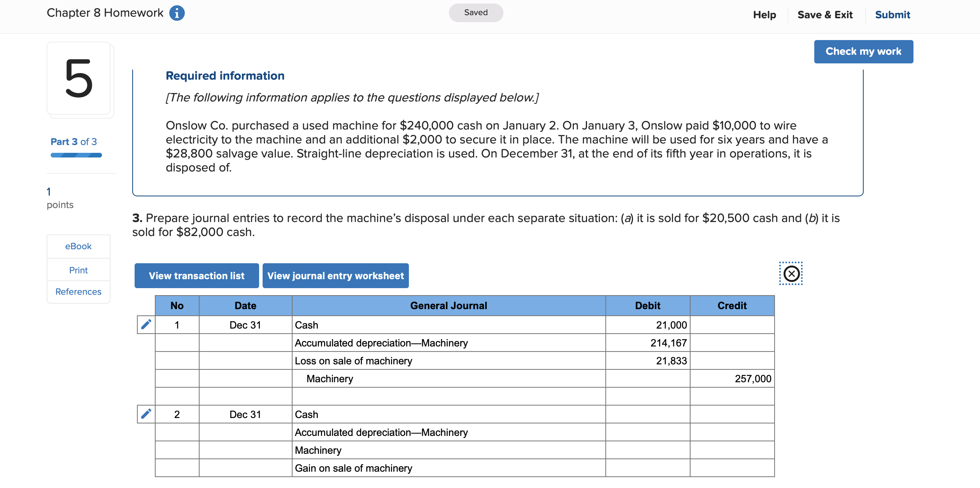Image resolution: width=980 pixels, height=488 pixels.
Task: Click the pencil edit icon for entry 2
Action: pos(146,414)
